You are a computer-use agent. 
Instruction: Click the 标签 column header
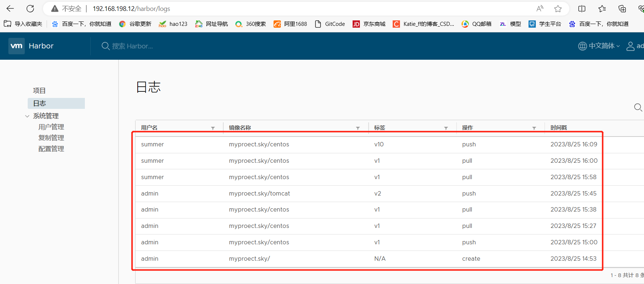tap(380, 128)
